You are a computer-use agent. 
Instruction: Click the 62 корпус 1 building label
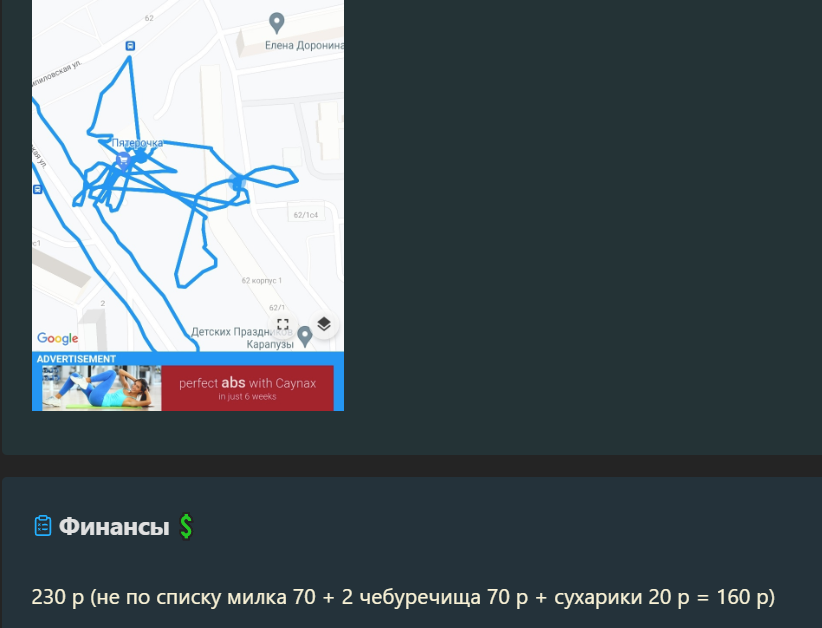point(262,280)
